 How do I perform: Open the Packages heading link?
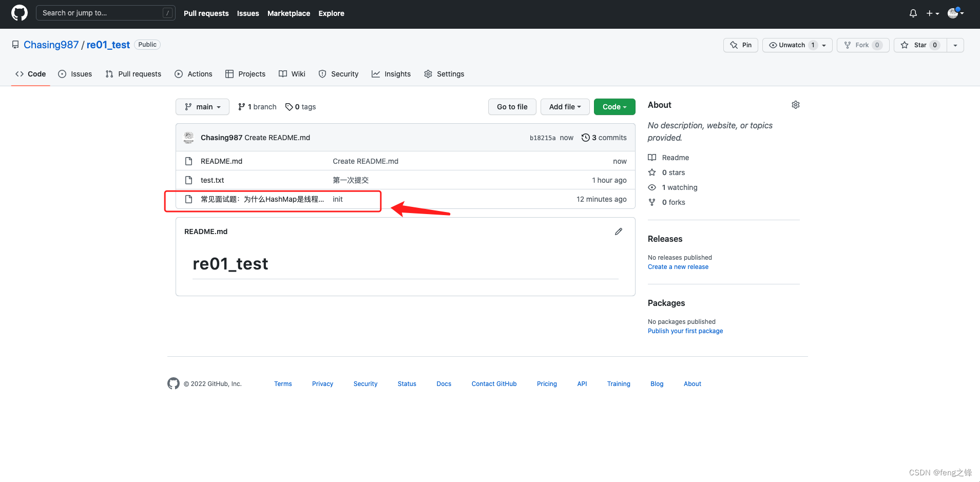coord(666,303)
